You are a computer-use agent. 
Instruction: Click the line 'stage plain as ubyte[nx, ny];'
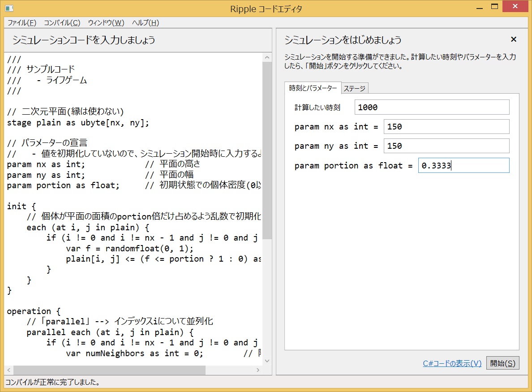[78, 122]
